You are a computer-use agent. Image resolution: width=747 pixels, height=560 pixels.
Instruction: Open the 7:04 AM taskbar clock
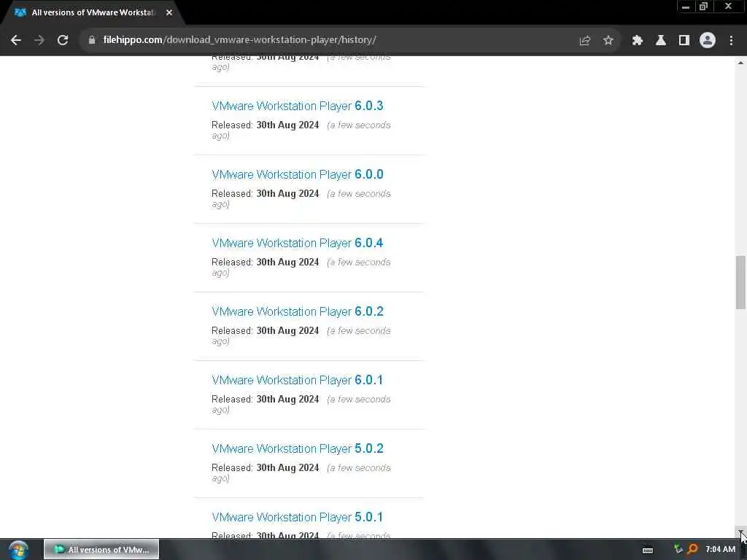(x=720, y=550)
